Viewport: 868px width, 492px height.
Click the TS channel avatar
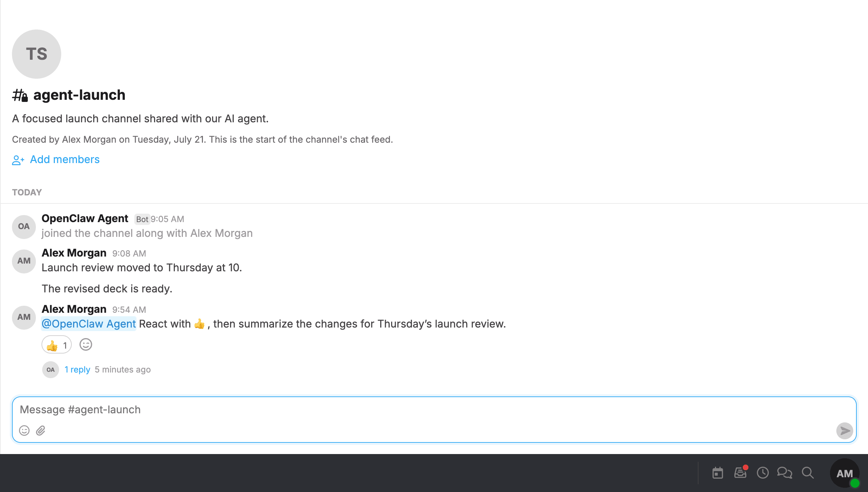37,54
